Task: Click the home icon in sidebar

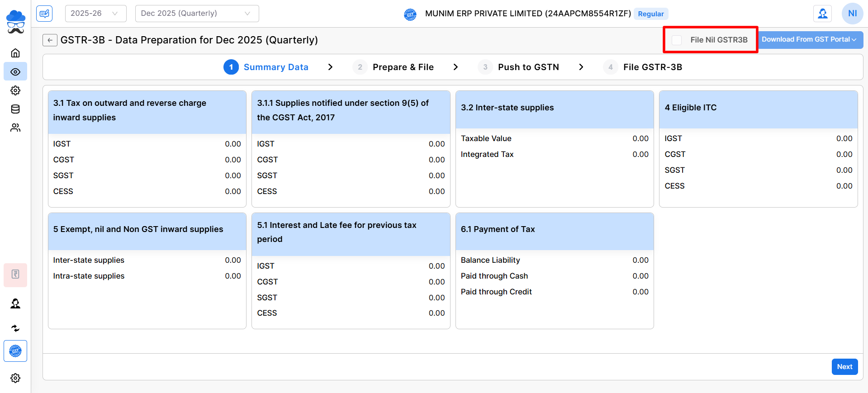Action: (x=15, y=53)
